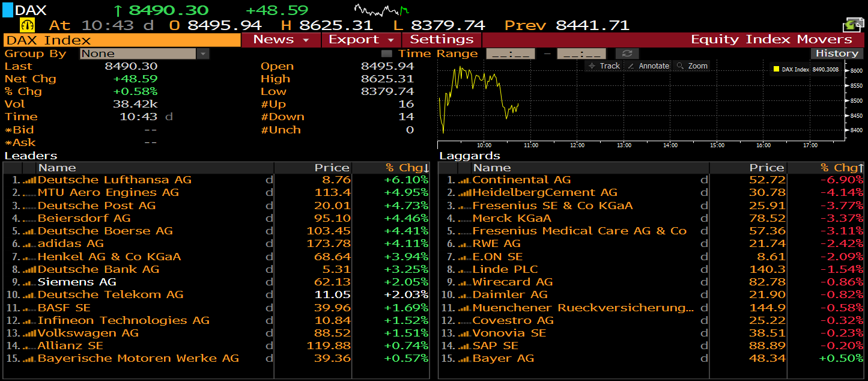
Task: Sort Leaders by % Chg column header
Action: pyautogui.click(x=391, y=168)
